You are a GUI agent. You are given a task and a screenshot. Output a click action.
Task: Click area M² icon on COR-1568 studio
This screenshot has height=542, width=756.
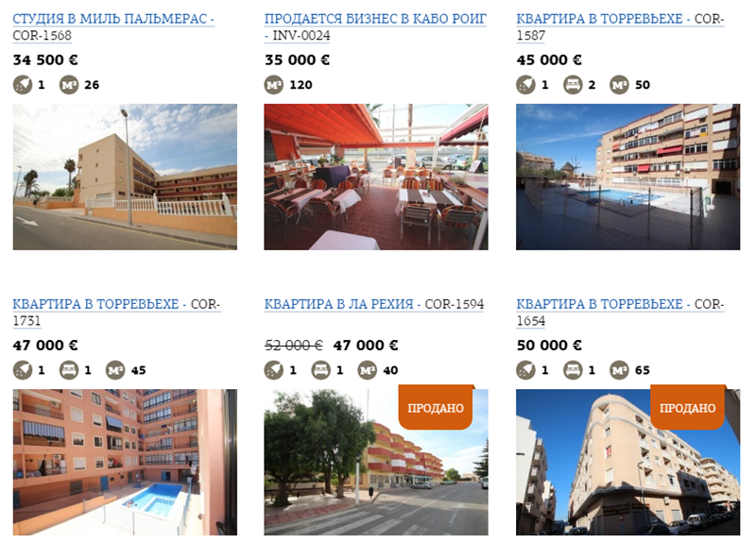click(69, 85)
